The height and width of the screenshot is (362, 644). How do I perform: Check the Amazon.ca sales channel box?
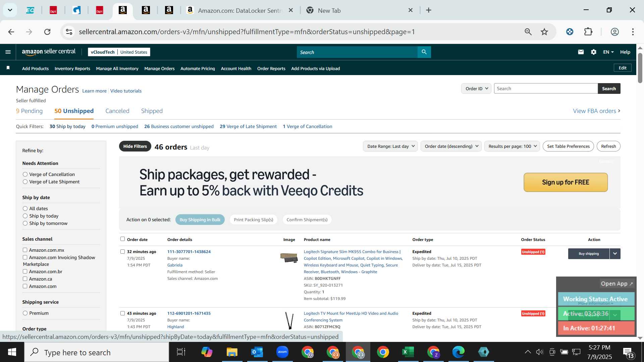(x=25, y=279)
